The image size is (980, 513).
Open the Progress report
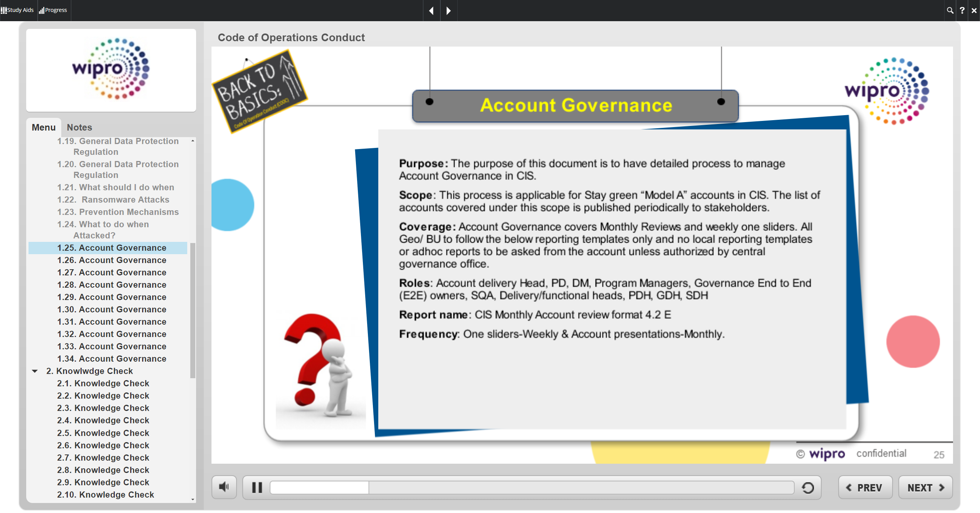tap(53, 10)
